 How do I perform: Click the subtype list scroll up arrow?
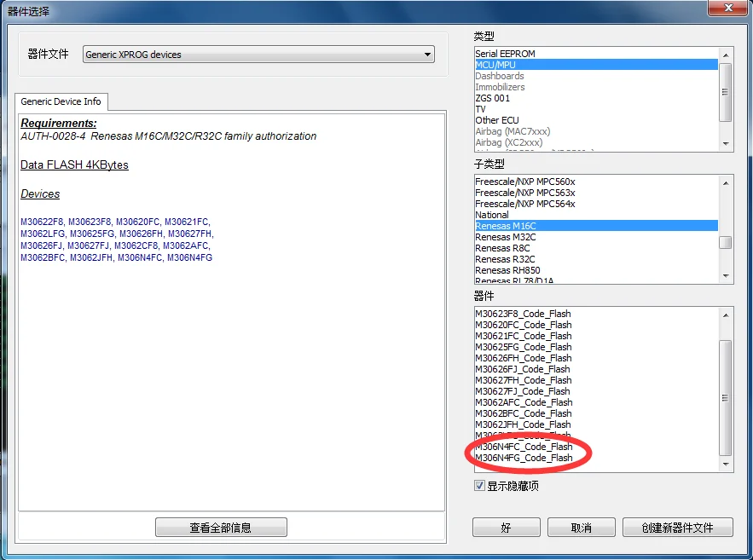point(726,182)
